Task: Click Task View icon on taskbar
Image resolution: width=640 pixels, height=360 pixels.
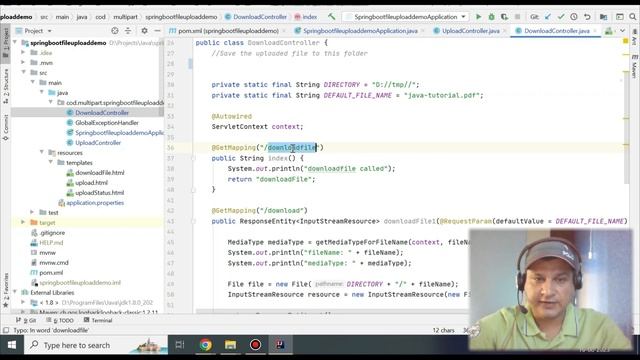Action: (x=180, y=345)
